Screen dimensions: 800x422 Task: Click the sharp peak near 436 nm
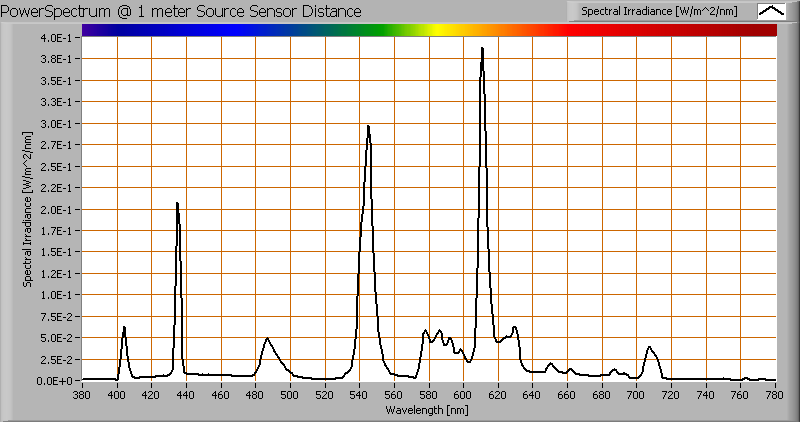tap(178, 204)
